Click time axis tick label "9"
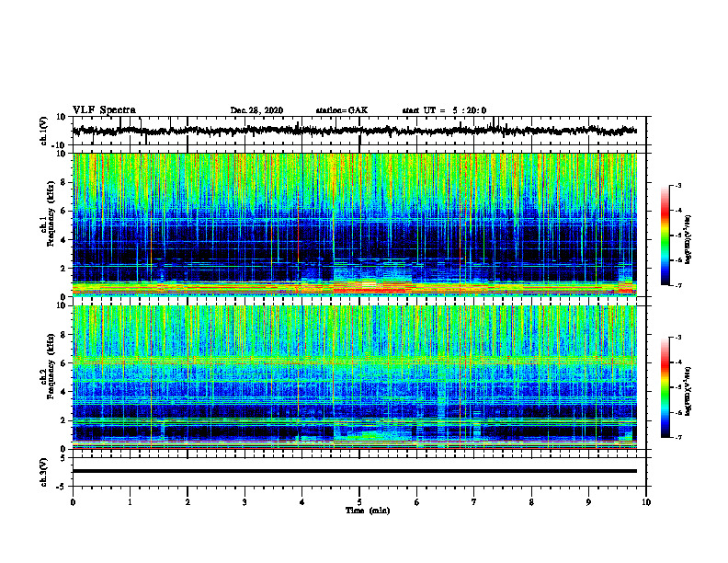 (x=588, y=502)
